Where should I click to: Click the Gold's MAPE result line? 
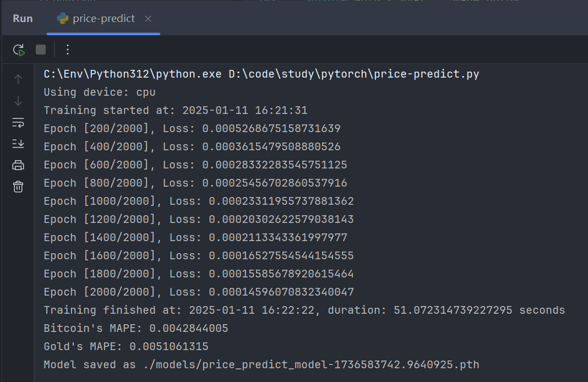point(126,347)
